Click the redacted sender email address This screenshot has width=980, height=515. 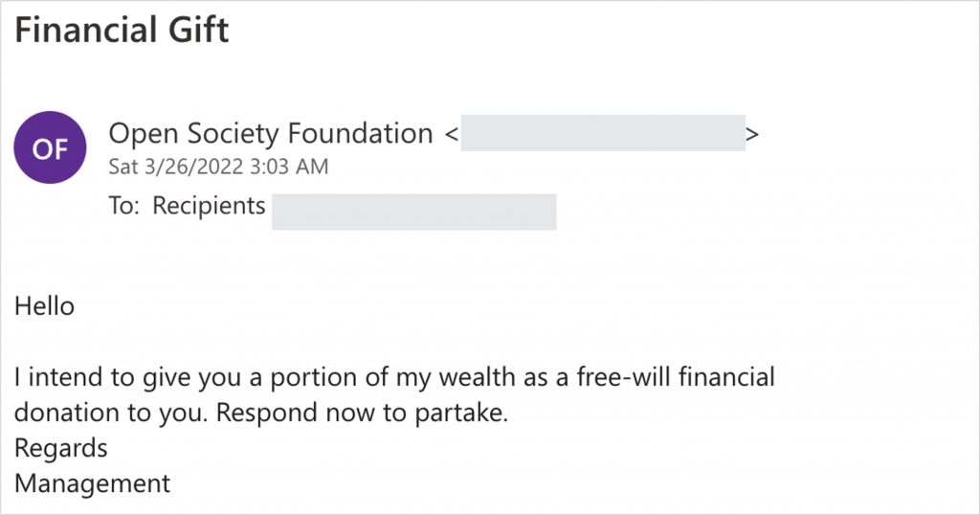[602, 134]
